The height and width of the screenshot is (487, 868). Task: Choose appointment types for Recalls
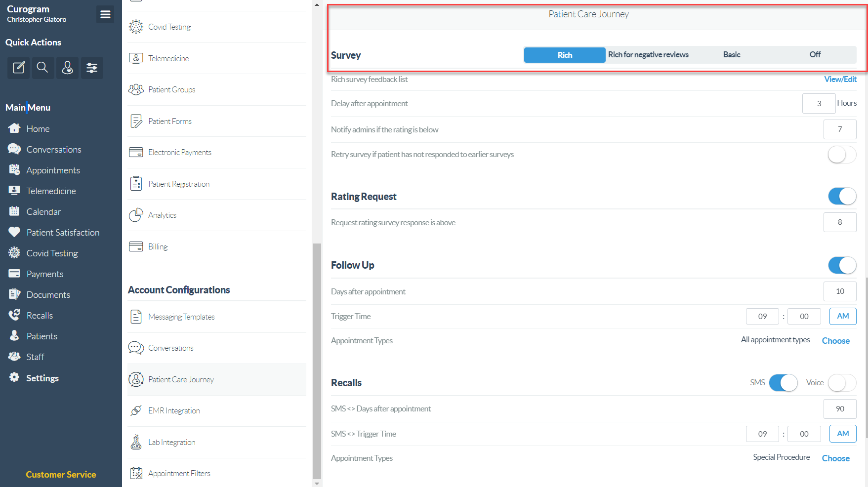(835, 458)
